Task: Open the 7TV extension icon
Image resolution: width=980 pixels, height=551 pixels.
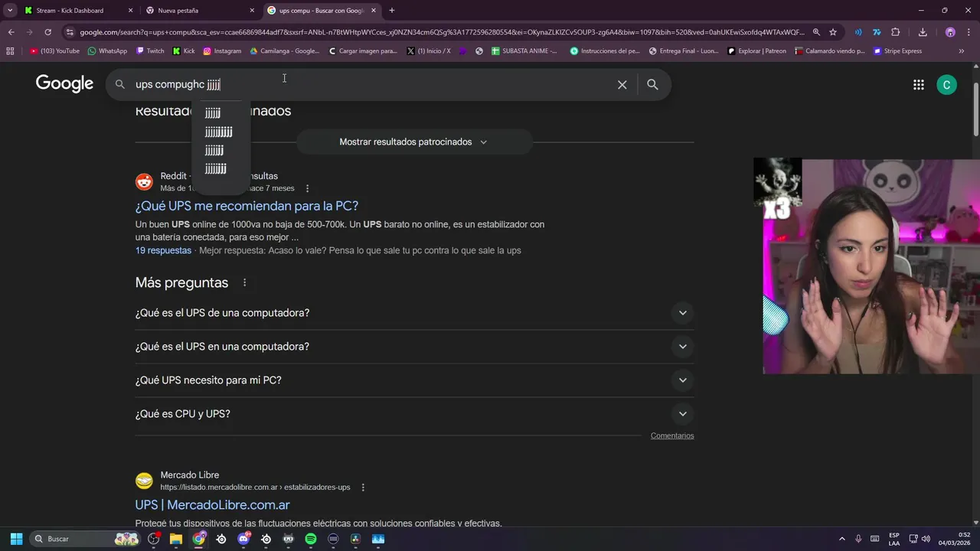Action: point(877,32)
